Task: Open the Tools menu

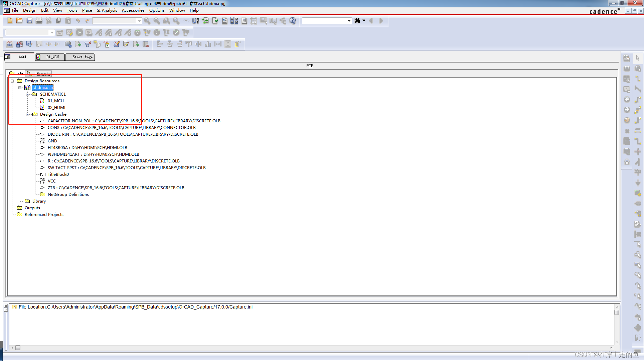Action: (x=72, y=10)
